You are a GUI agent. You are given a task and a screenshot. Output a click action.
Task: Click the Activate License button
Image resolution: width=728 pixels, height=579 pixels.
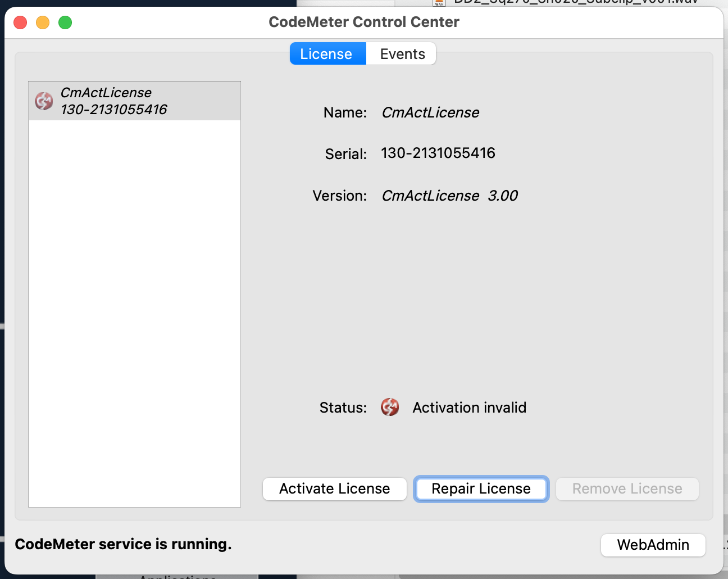pyautogui.click(x=335, y=488)
